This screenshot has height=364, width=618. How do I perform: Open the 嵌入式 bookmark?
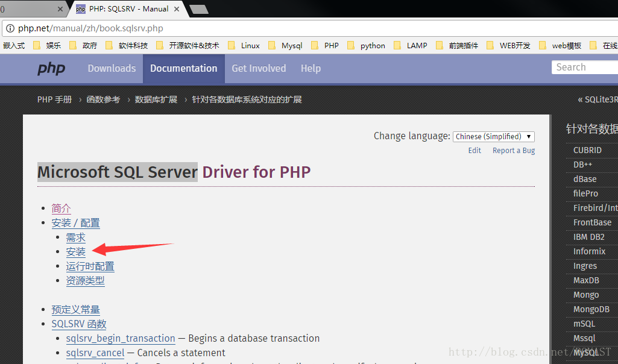14,45
